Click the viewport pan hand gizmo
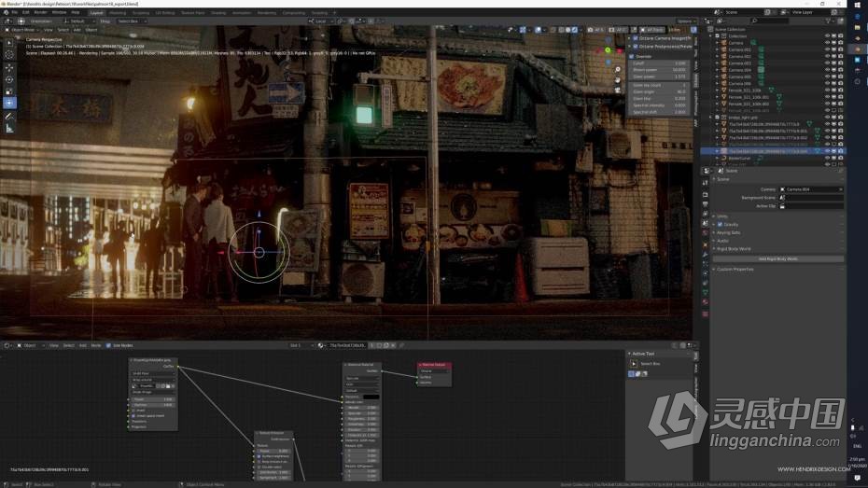This screenshot has width=868, height=488. [x=618, y=79]
